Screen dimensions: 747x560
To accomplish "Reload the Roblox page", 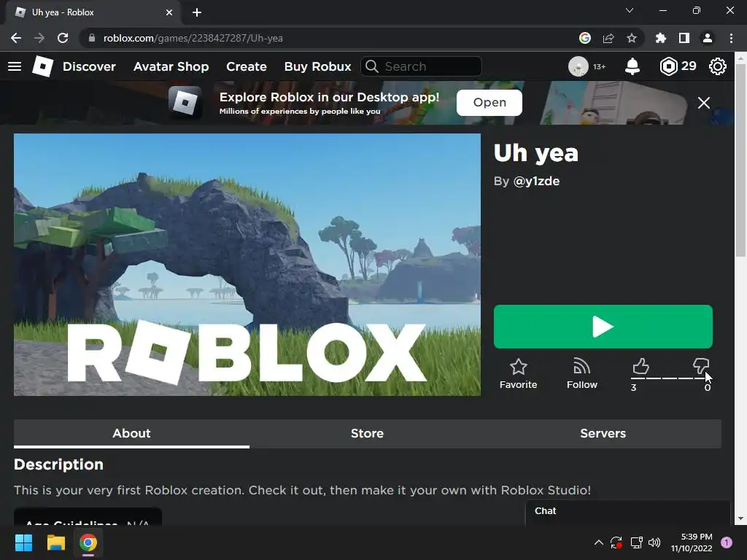I will tap(63, 38).
